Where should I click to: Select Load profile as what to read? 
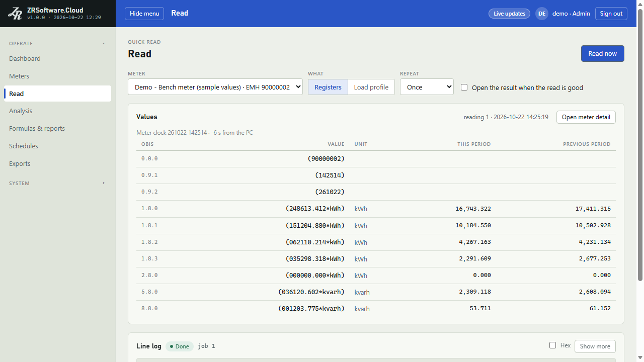click(x=371, y=87)
